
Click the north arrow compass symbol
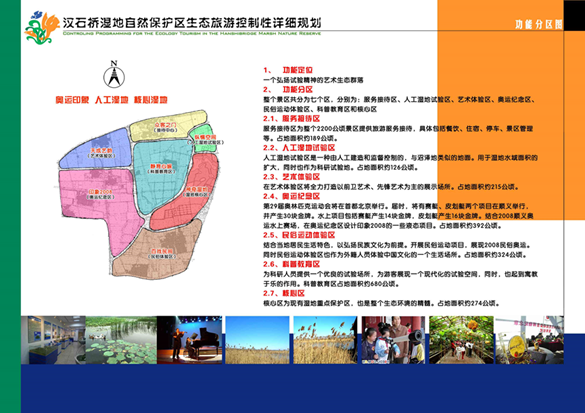click(114, 75)
